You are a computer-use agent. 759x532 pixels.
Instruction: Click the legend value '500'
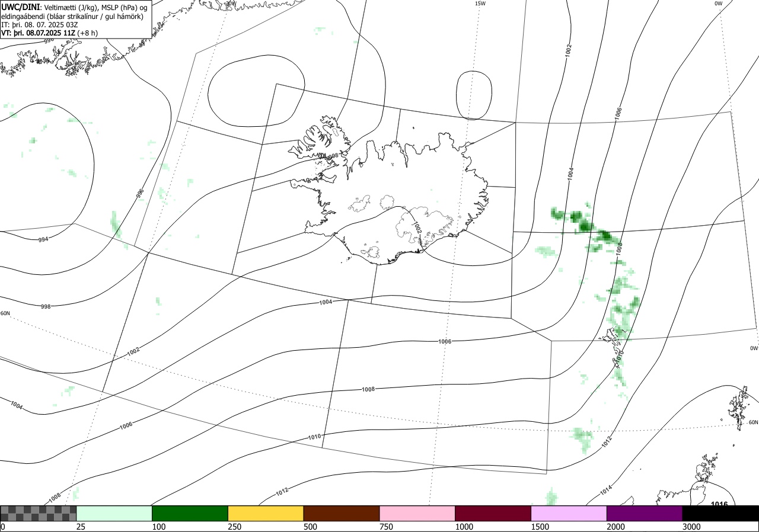point(310,527)
